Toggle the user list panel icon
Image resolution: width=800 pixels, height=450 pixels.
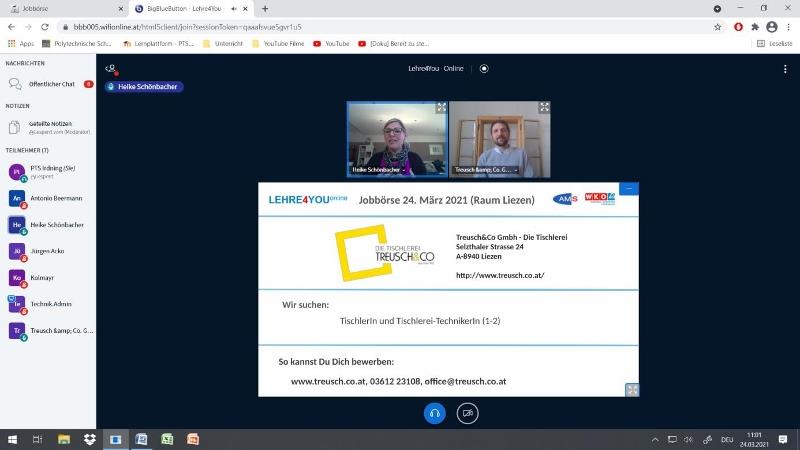[x=111, y=68]
